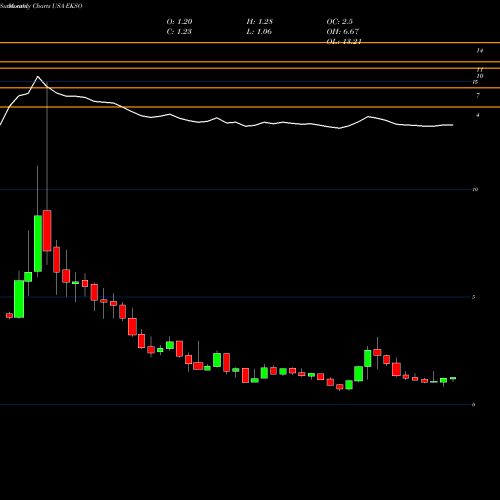This screenshot has width=500, height=500.
Task: Click the 'OC: 2.5' reading
Action: pyautogui.click(x=340, y=22)
